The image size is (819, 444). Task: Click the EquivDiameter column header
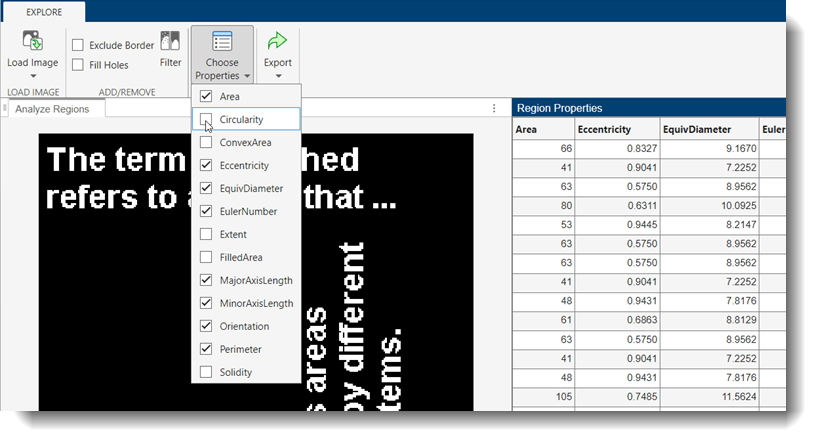(x=709, y=129)
